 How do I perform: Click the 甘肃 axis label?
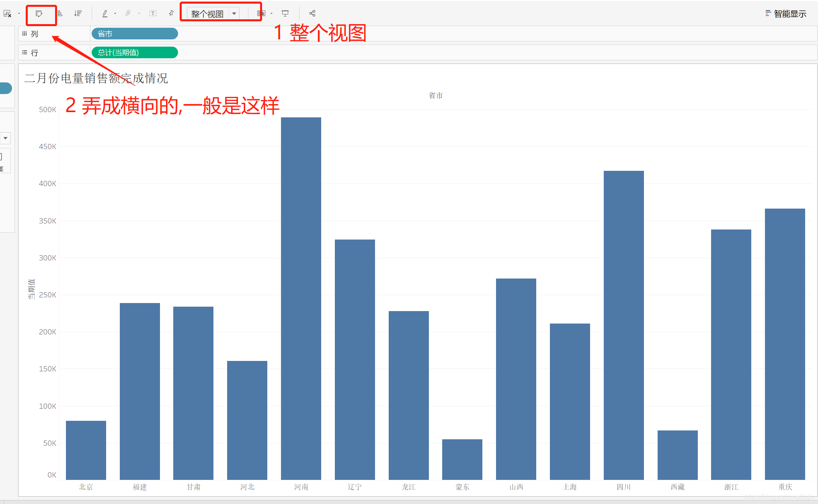[193, 487]
